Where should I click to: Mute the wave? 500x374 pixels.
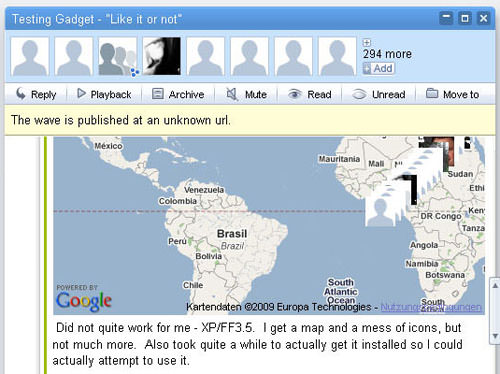(x=246, y=94)
